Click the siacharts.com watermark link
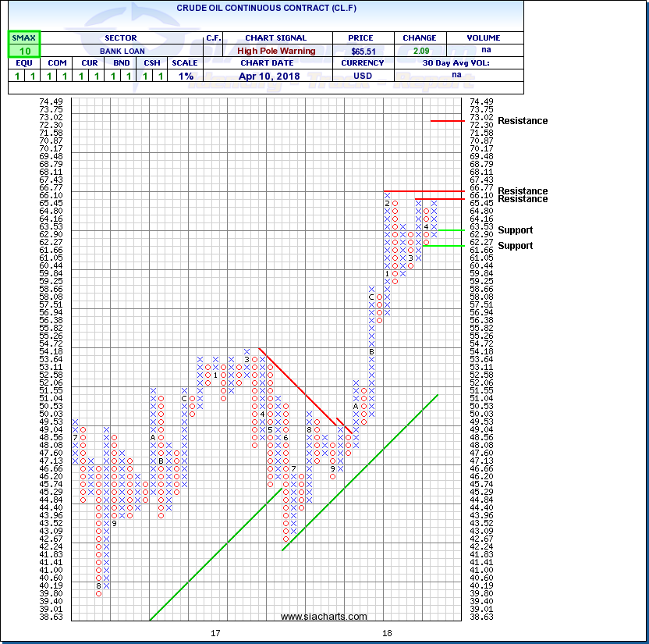Viewport: 649px width, 644px height. (323, 617)
